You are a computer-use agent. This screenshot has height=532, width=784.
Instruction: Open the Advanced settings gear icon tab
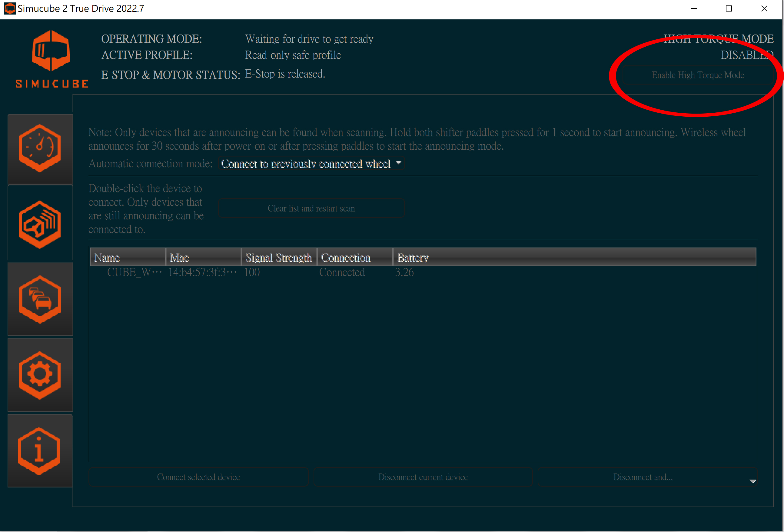point(40,375)
